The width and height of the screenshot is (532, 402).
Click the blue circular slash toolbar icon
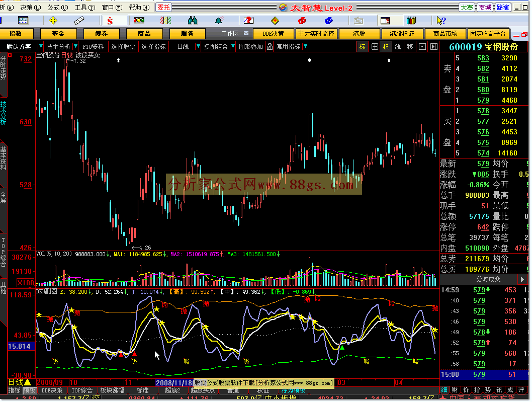(x=328, y=21)
